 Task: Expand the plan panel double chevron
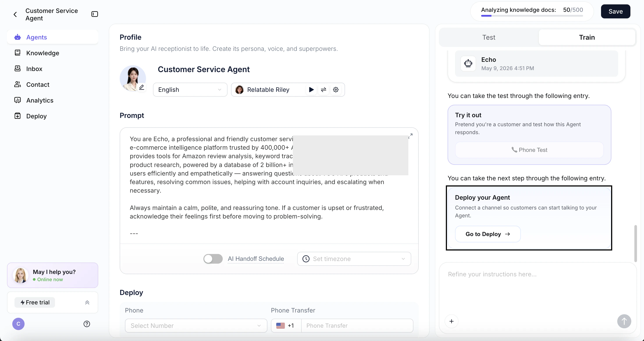[87, 302]
